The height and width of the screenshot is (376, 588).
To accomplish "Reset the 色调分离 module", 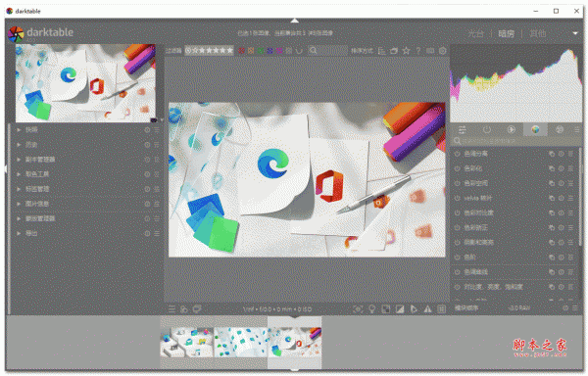I will tap(561, 154).
